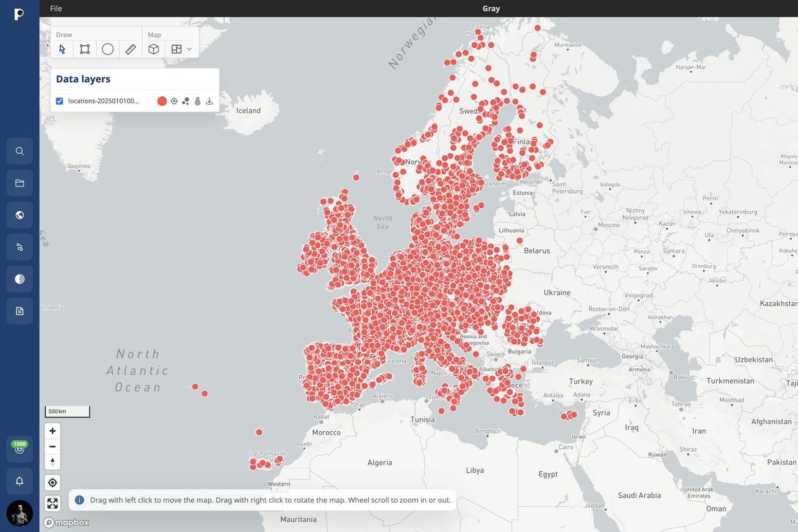Image resolution: width=798 pixels, height=532 pixels.
Task: Toggle fullscreen map view
Action: (x=53, y=503)
